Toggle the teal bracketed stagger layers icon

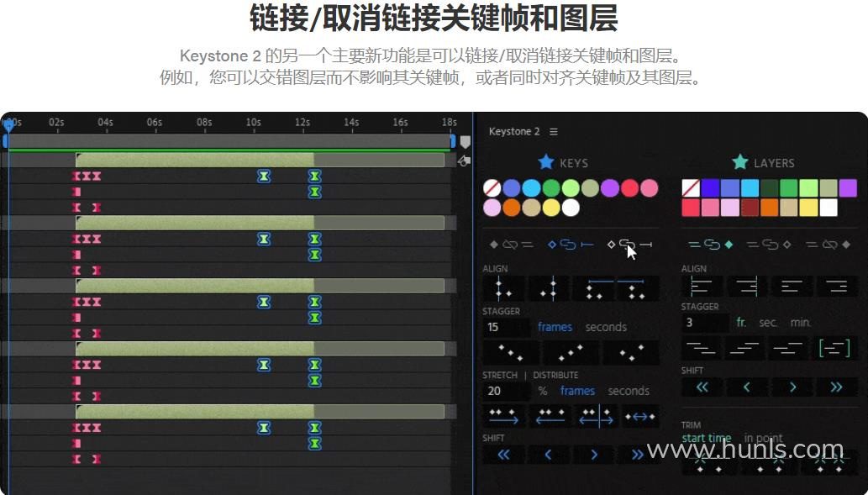[834, 348]
